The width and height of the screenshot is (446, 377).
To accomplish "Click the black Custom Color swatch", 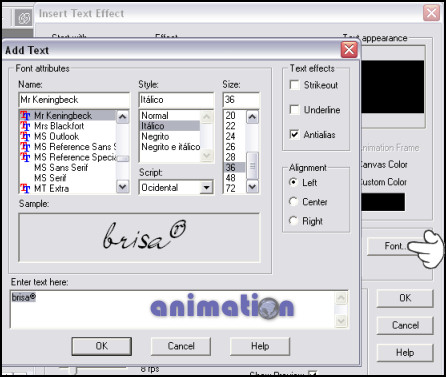I will (x=383, y=202).
